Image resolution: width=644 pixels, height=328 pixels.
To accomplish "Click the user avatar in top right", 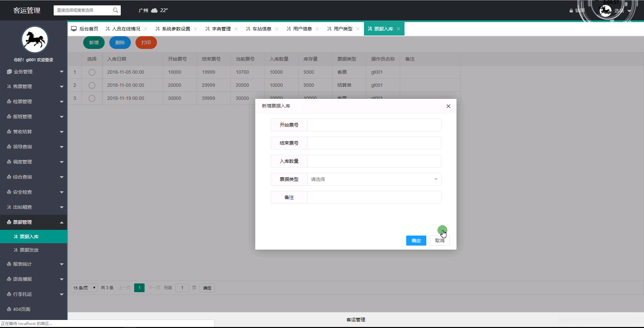I will click(605, 10).
